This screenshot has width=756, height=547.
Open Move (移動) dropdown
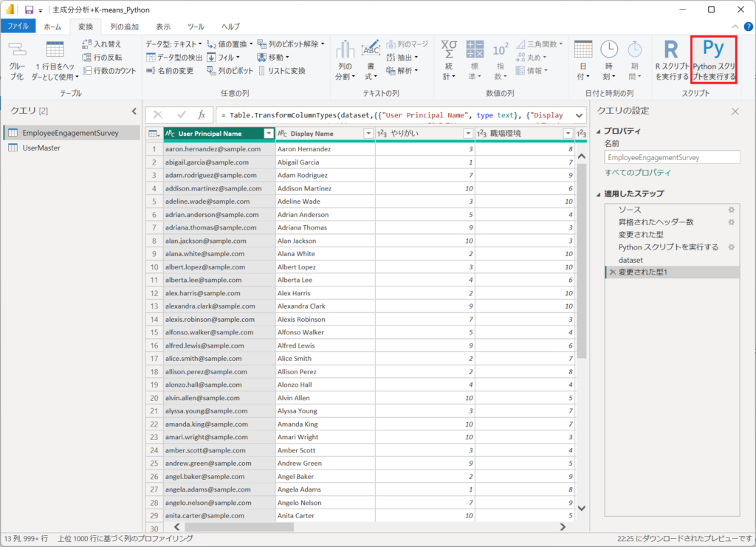[273, 58]
